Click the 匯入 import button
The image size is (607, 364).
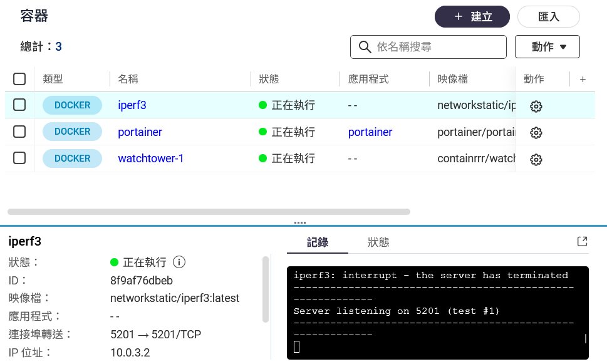(x=548, y=17)
